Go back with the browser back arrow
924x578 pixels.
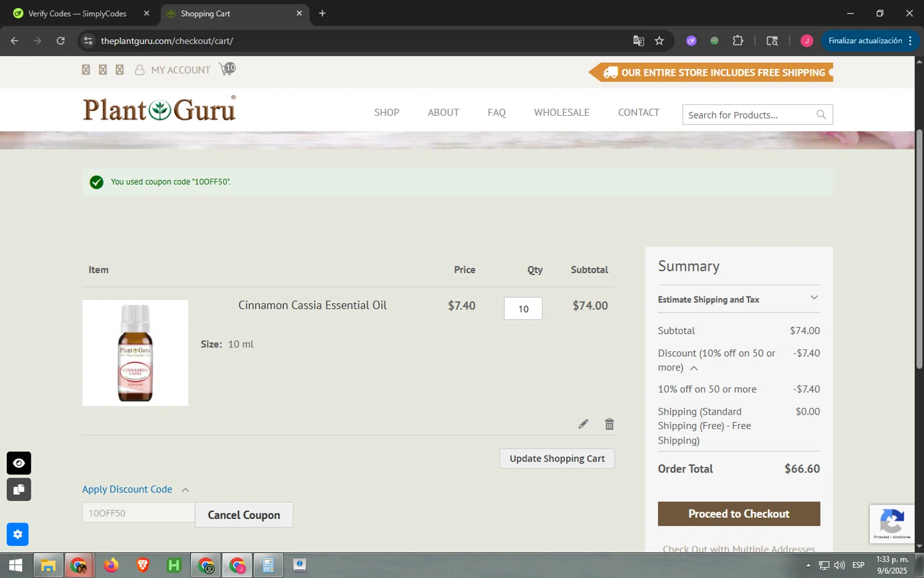tap(15, 41)
